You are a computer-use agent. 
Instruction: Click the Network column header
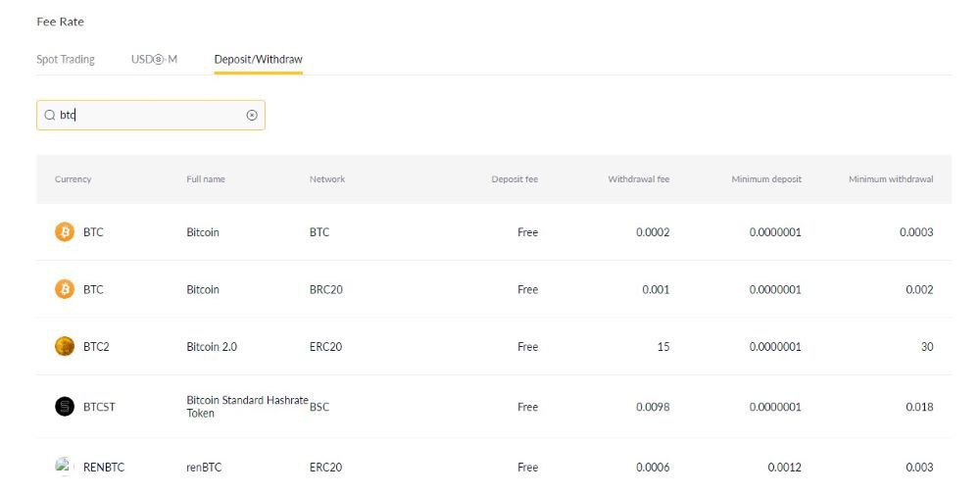[327, 179]
